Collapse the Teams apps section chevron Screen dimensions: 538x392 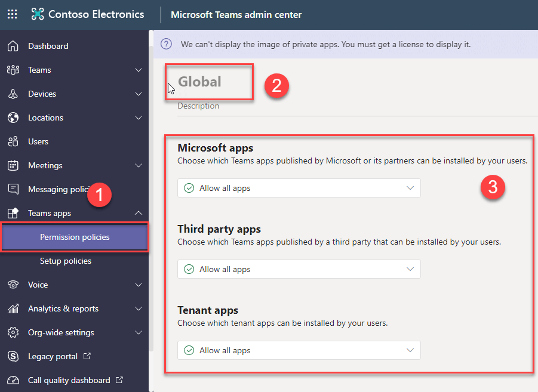click(x=139, y=213)
